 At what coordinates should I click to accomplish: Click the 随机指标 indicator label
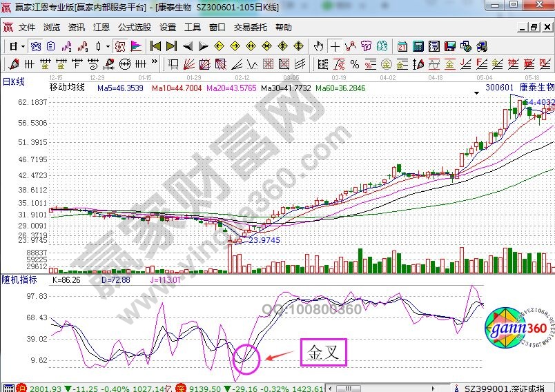(x=19, y=280)
